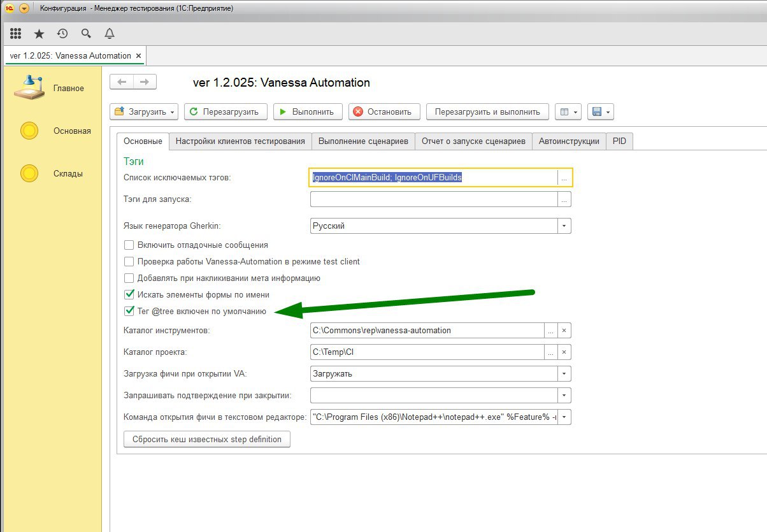767x532 pixels.
Task: Clear Каталог инструментов field
Action: pyautogui.click(x=564, y=331)
